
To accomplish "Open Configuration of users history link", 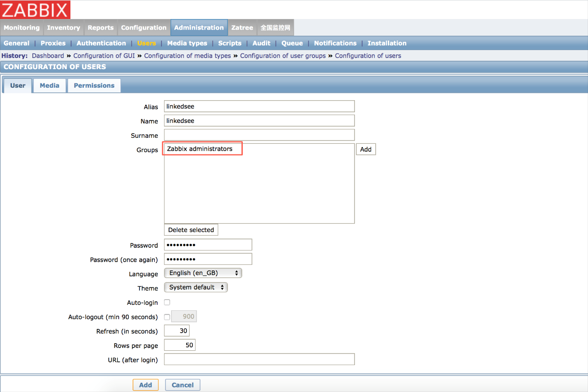I will [x=368, y=56].
